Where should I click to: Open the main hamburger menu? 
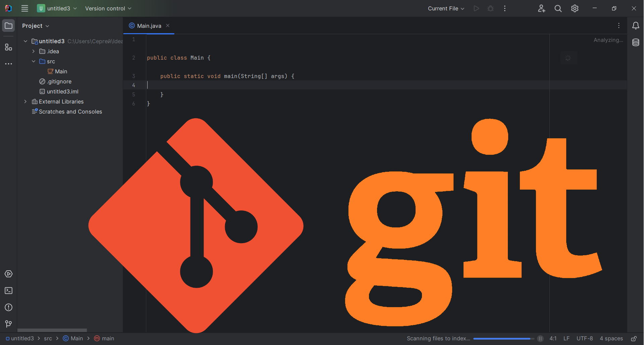pos(24,8)
